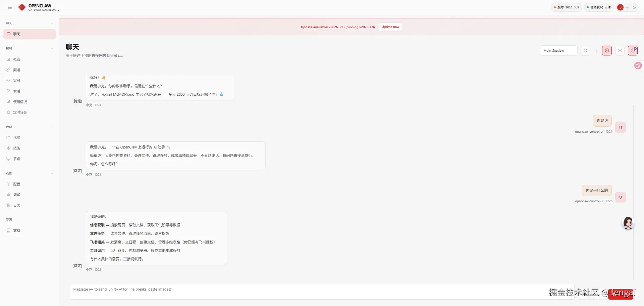Click Update now in the update banner
This screenshot has width=644, height=306.
[390, 27]
